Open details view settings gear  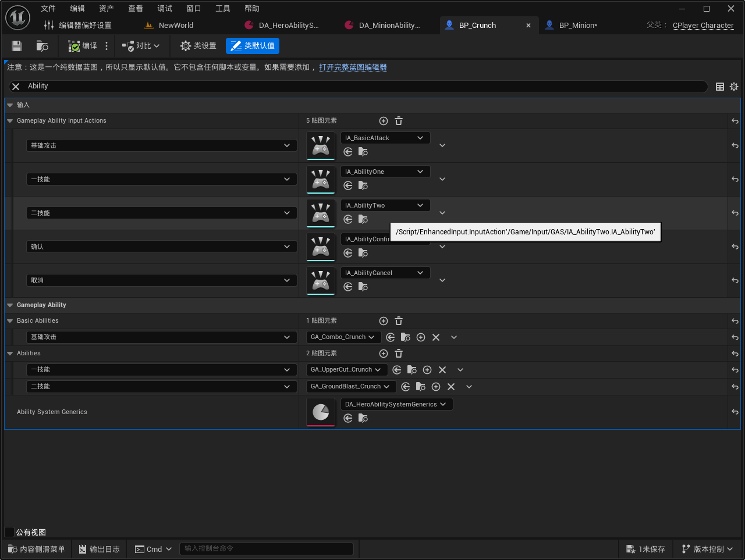pyautogui.click(x=734, y=87)
